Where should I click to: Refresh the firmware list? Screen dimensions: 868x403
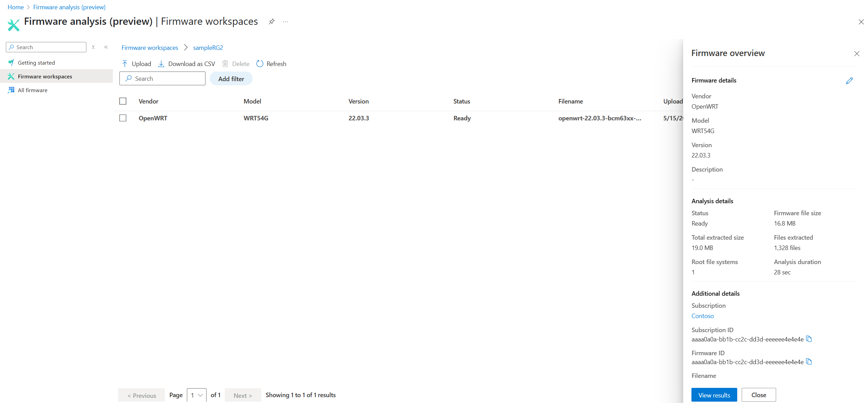[x=272, y=64]
